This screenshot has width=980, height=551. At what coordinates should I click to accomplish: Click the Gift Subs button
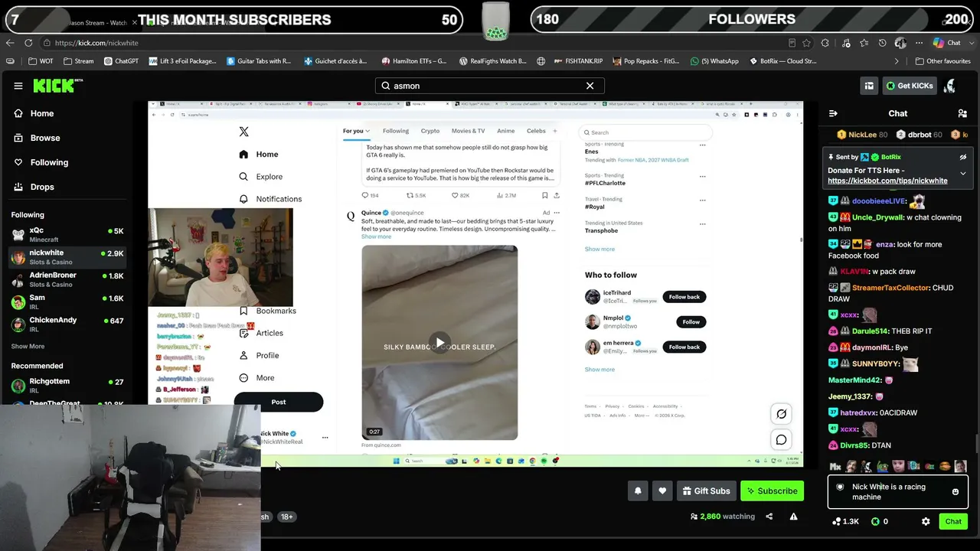(706, 491)
